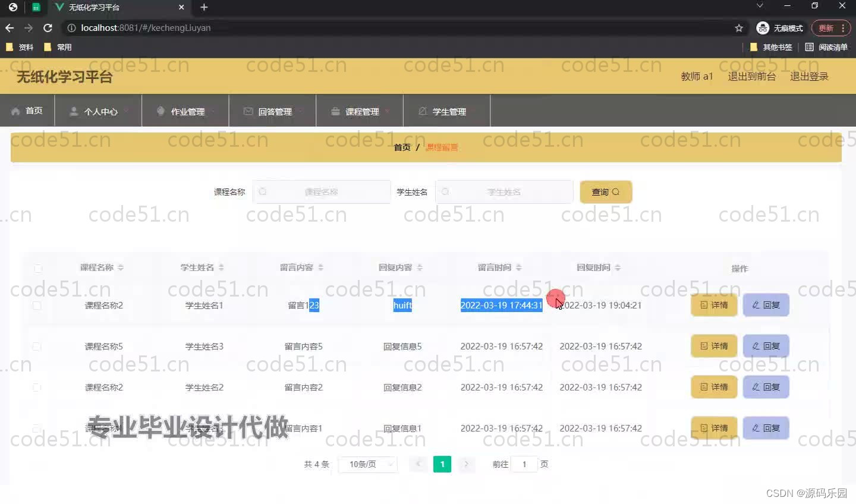Image resolution: width=856 pixels, height=504 pixels.
Task: Click the magnifier icon inside 课程名称 field
Action: coord(262,191)
